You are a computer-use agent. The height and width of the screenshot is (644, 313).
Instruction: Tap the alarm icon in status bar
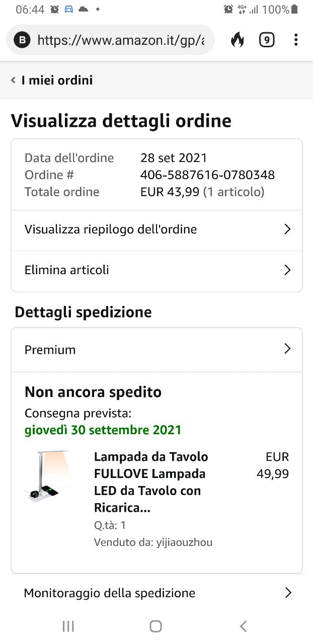[x=55, y=9]
